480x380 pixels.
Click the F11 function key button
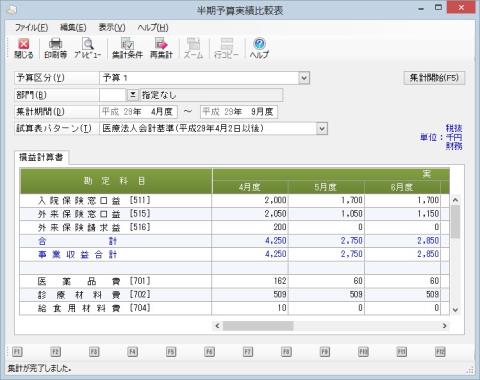click(x=402, y=352)
